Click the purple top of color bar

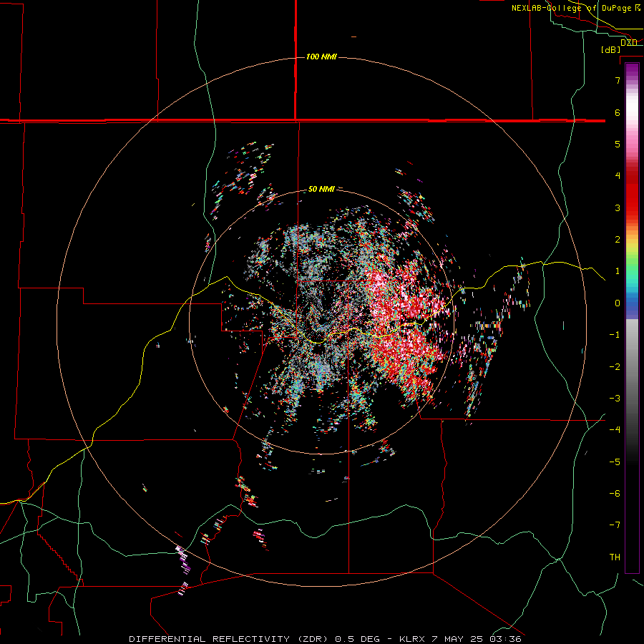coord(632,69)
